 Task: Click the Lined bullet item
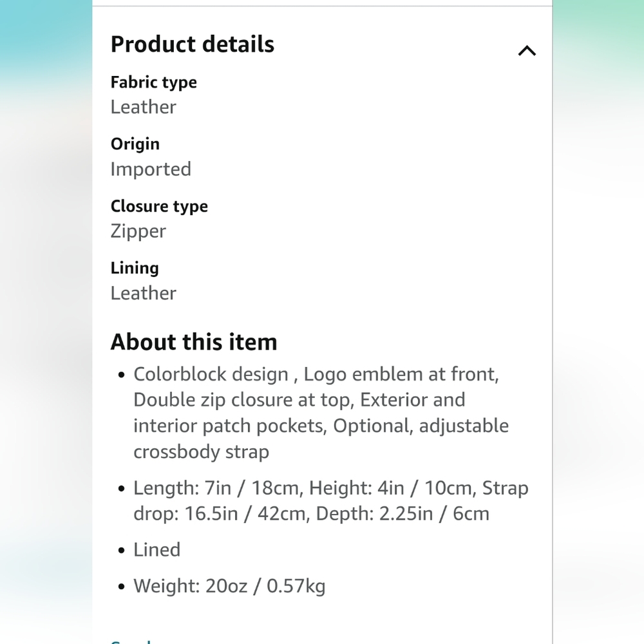[157, 550]
